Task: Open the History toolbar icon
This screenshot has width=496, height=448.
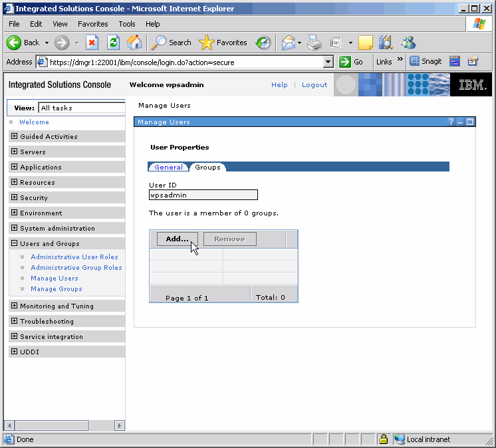Action: [x=263, y=43]
